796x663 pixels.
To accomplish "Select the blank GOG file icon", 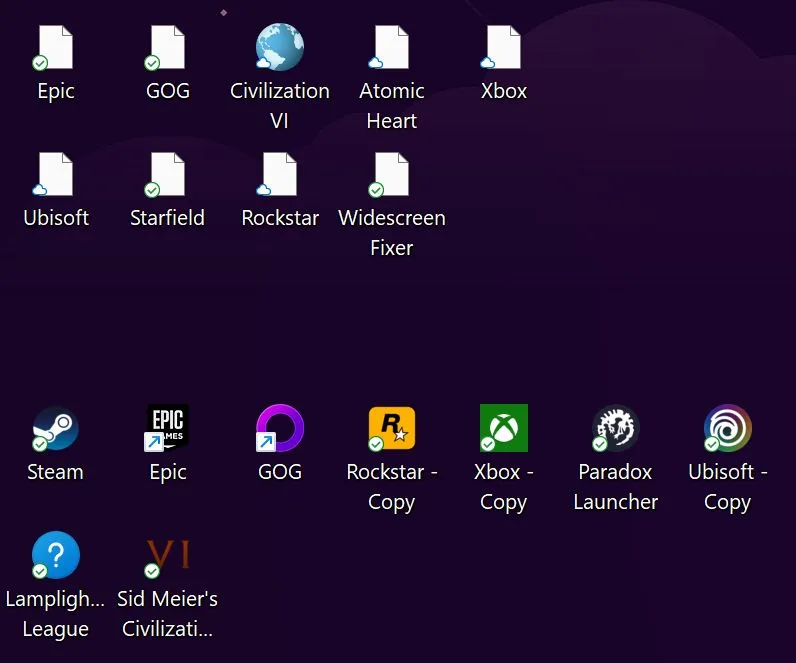I will 167,47.
